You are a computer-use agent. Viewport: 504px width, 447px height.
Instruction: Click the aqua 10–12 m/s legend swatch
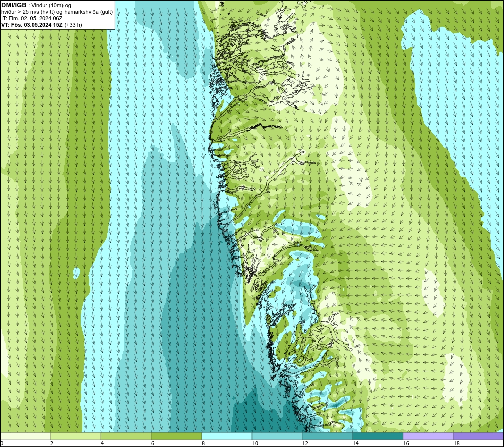pyautogui.click(x=277, y=436)
